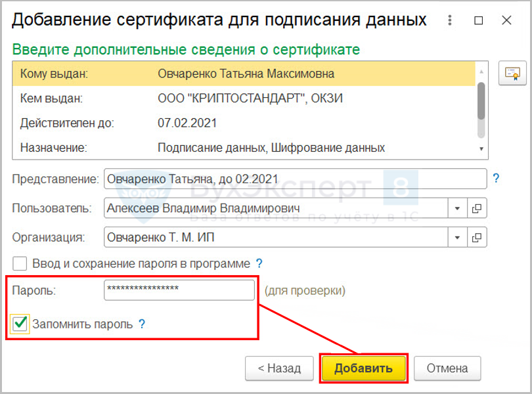Open the Организация record with the open icon
Image resolution: width=532 pixels, height=394 pixels.
pos(477,238)
